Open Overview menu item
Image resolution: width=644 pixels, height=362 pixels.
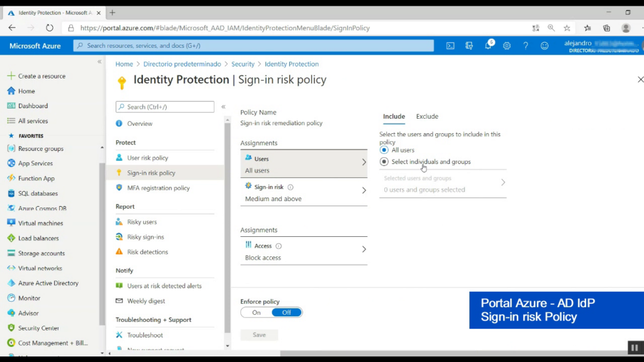click(134, 124)
